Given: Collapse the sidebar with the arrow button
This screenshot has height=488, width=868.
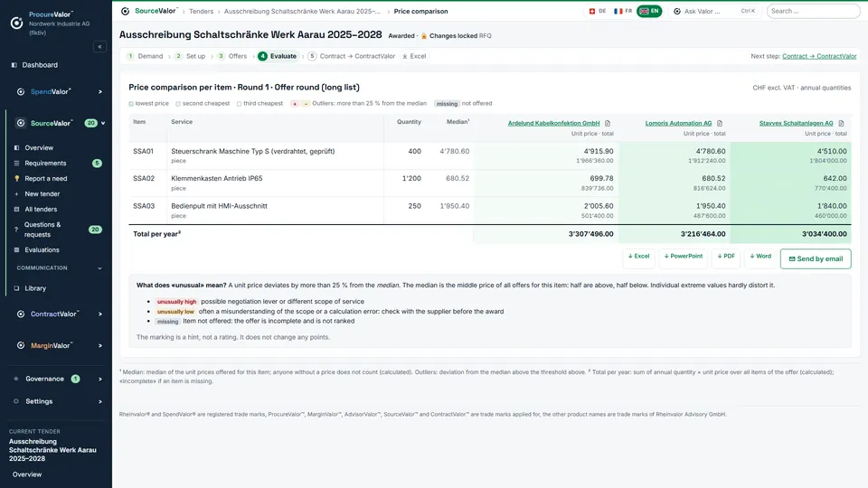Looking at the screenshot, I should click(x=99, y=47).
